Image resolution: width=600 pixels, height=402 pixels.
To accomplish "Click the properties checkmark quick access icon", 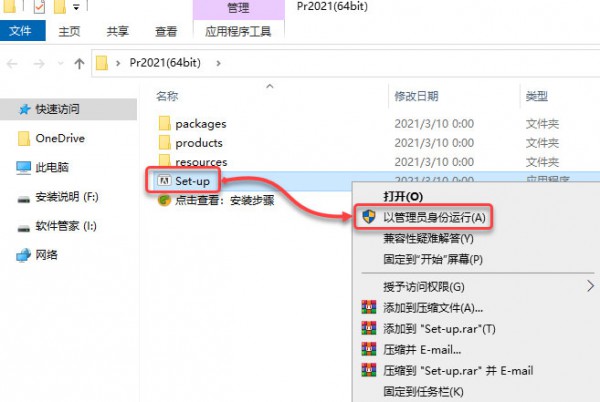I will (39, 7).
